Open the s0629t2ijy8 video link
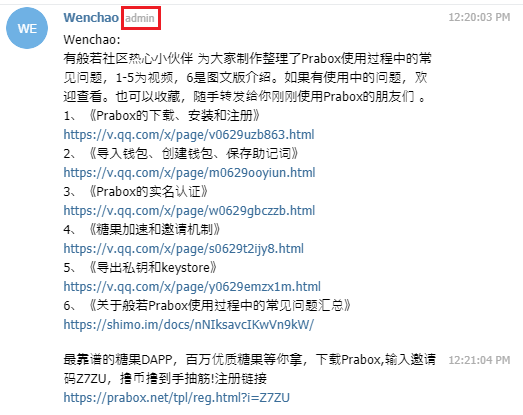Image resolution: width=523 pixels, height=415 pixels. (x=183, y=249)
